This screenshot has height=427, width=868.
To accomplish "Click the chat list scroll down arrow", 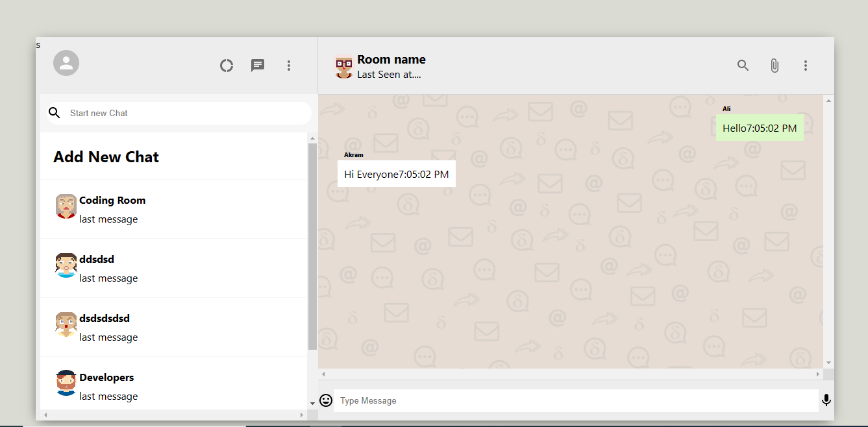I will [312, 404].
